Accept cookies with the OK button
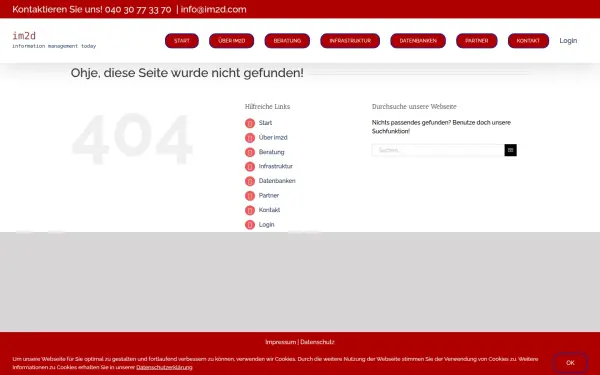 [570, 363]
